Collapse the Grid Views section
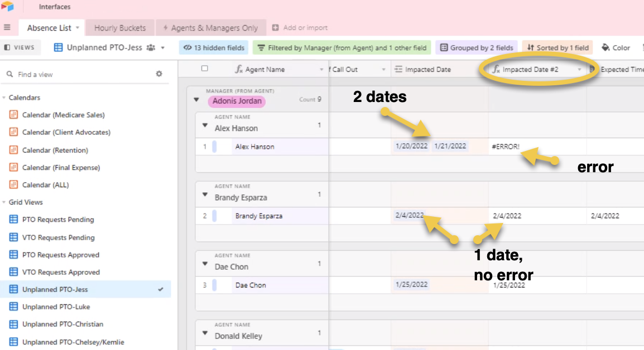Screen dimensions: 644x350 (4, 202)
